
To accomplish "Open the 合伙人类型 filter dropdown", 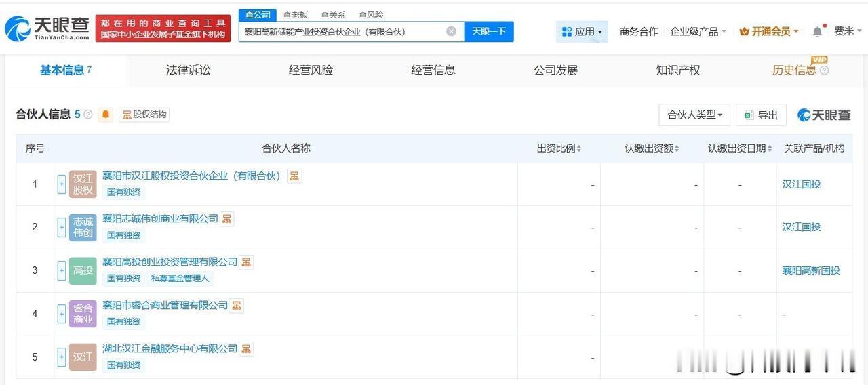I will pos(694,115).
